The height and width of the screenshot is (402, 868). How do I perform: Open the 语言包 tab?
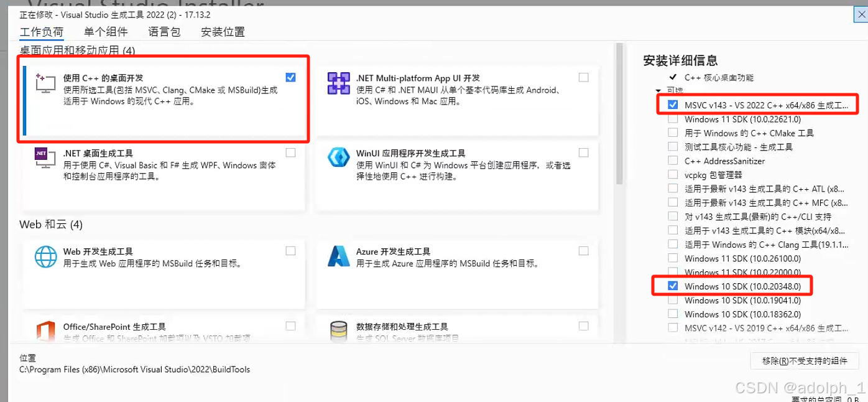[164, 32]
